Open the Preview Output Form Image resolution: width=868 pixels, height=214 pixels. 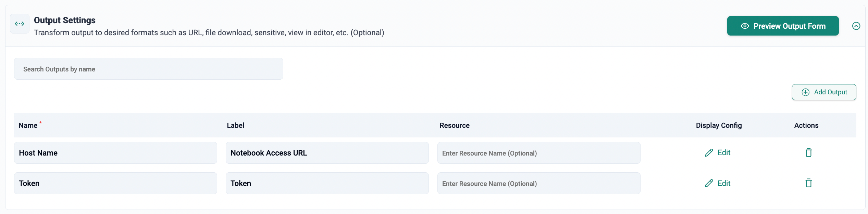coord(782,26)
